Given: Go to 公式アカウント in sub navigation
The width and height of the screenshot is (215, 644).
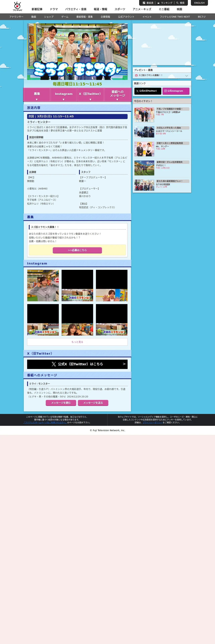Looking at the screenshot, I should tap(126, 17).
